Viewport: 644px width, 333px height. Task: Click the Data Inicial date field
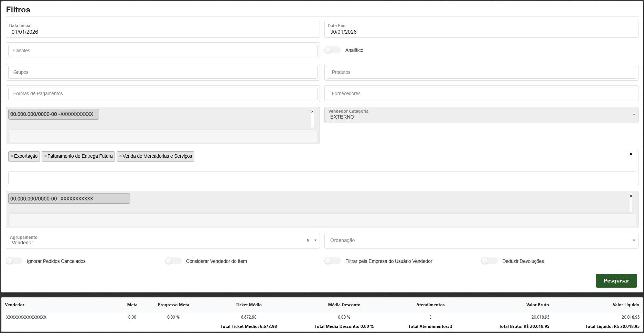coord(162,32)
